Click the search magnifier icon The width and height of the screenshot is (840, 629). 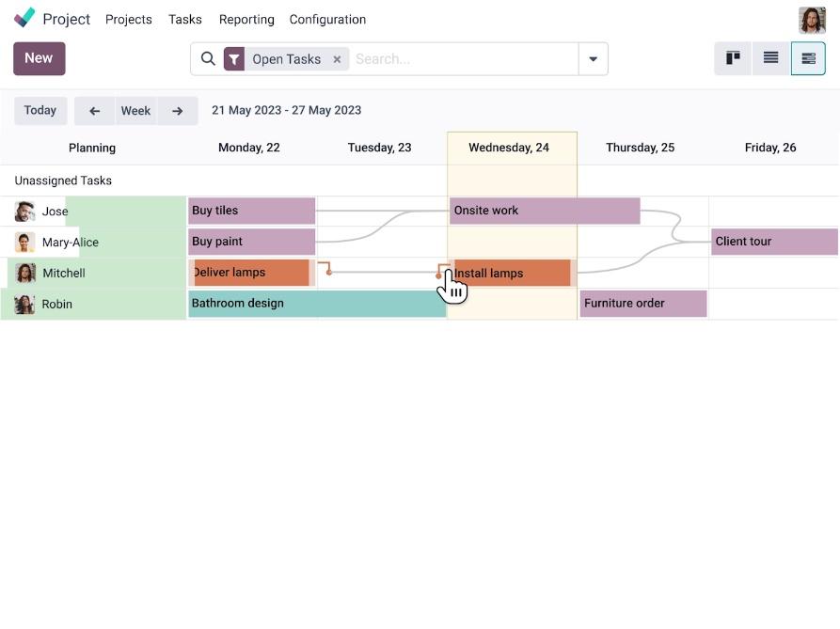(208, 59)
